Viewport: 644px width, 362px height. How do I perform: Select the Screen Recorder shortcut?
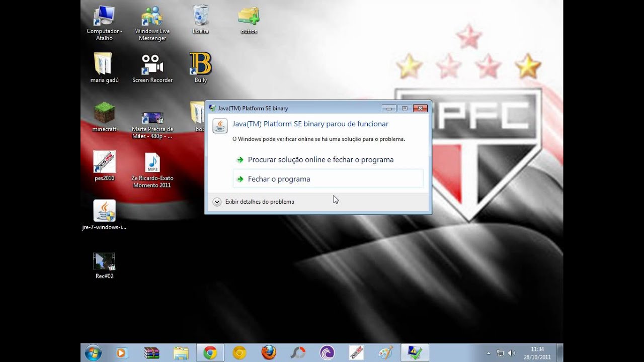152,68
